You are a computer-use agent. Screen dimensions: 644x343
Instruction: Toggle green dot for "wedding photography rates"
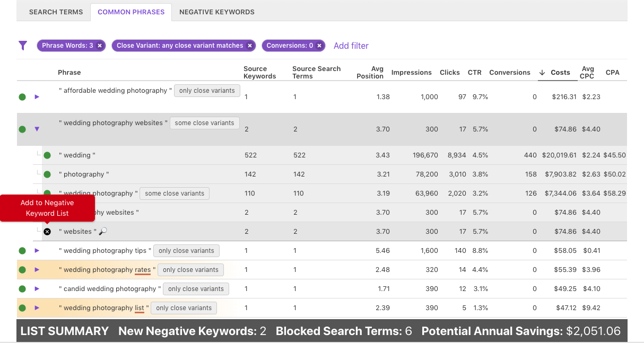(22, 269)
